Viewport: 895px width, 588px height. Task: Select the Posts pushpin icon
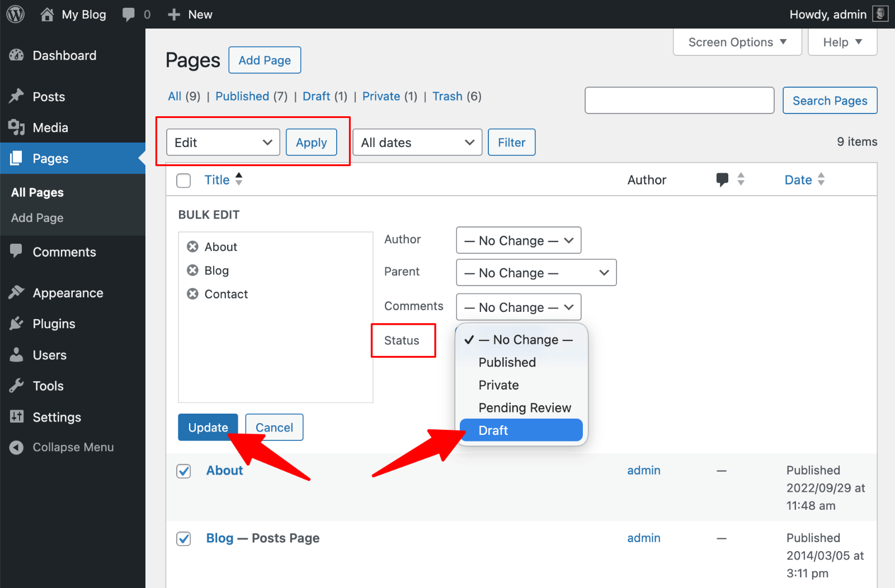click(16, 96)
